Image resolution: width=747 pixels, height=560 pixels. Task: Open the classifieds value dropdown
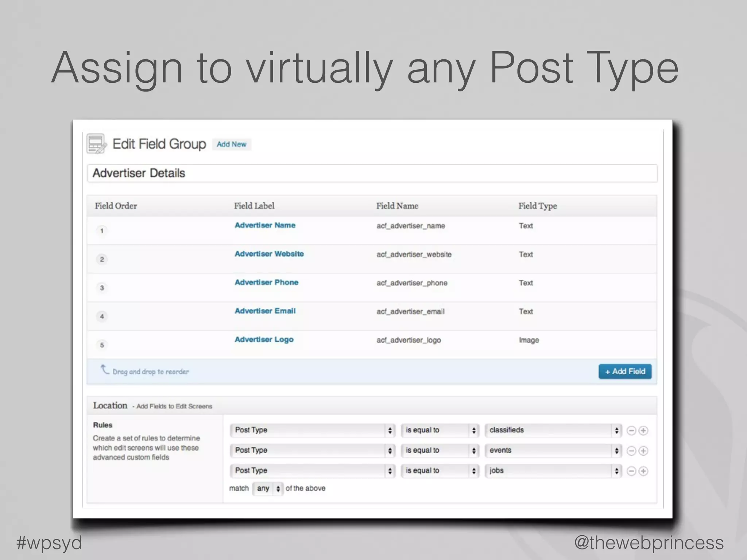(x=553, y=430)
